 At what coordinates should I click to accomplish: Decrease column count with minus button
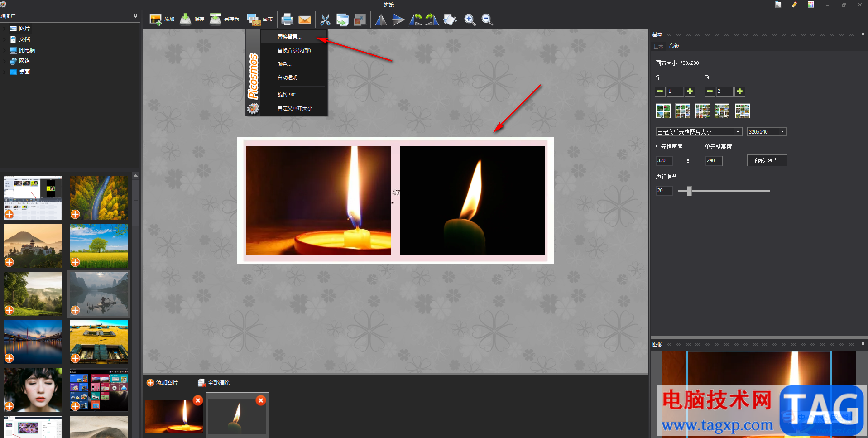[x=710, y=91]
